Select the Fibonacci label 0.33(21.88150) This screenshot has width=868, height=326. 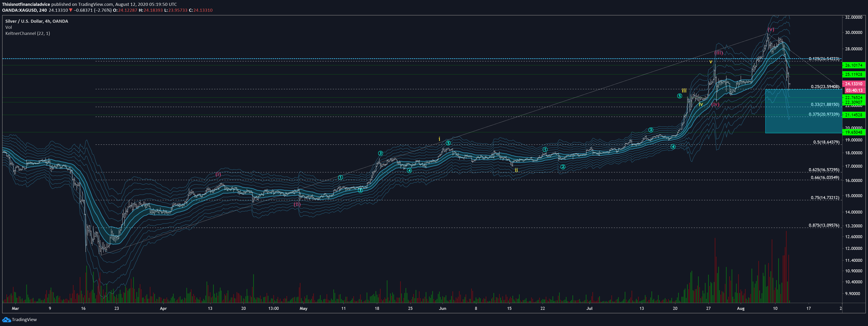pos(825,105)
